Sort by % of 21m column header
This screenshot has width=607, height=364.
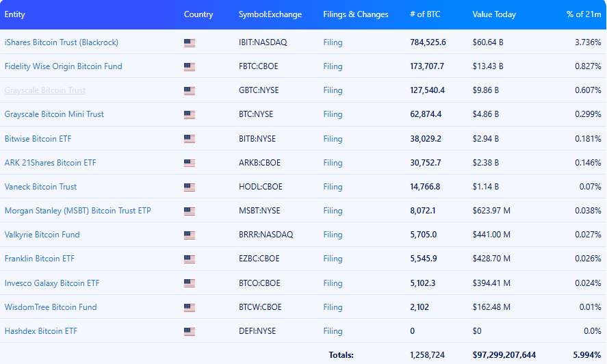pyautogui.click(x=584, y=14)
